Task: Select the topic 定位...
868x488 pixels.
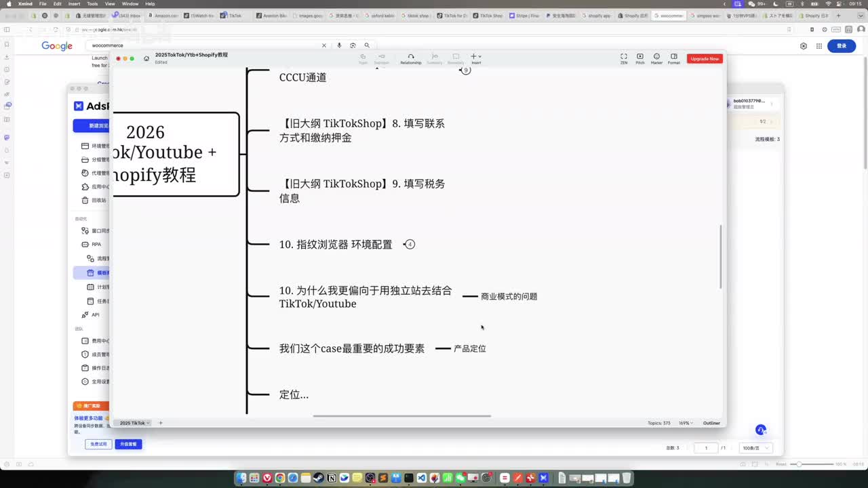Action: (x=294, y=394)
